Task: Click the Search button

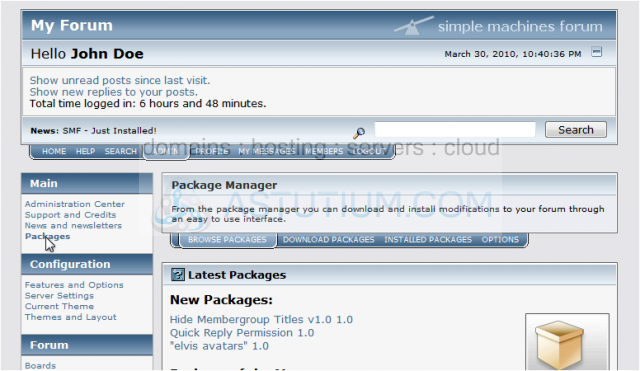Action: pos(576,130)
